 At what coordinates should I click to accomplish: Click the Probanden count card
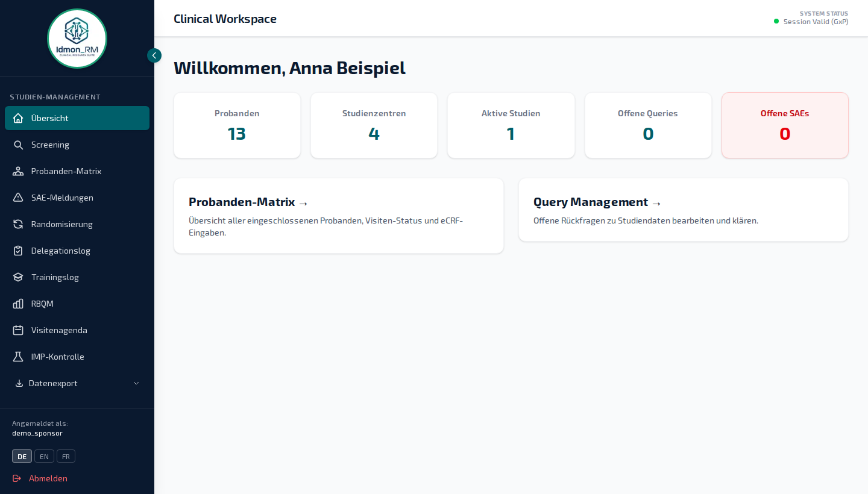coord(237,125)
